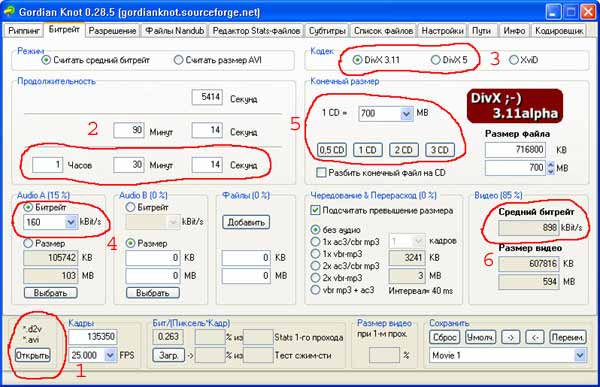Enable Разбить конечный файл на CD checkbox
The height and width of the screenshot is (387, 600).
[x=321, y=173]
